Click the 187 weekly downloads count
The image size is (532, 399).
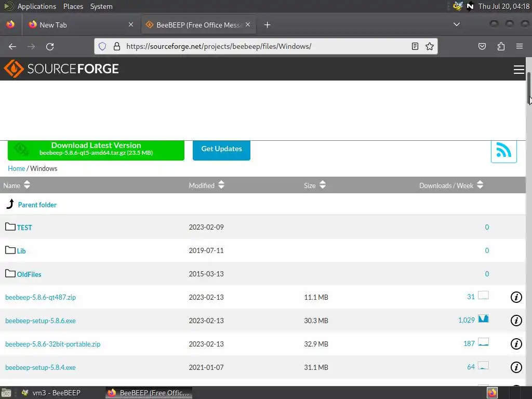pyautogui.click(x=469, y=344)
